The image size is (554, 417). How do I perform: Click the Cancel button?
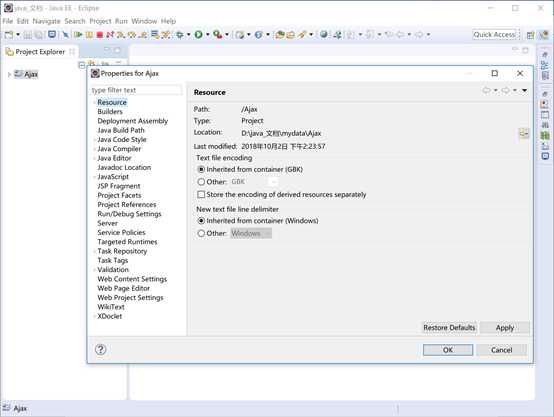pyautogui.click(x=501, y=350)
